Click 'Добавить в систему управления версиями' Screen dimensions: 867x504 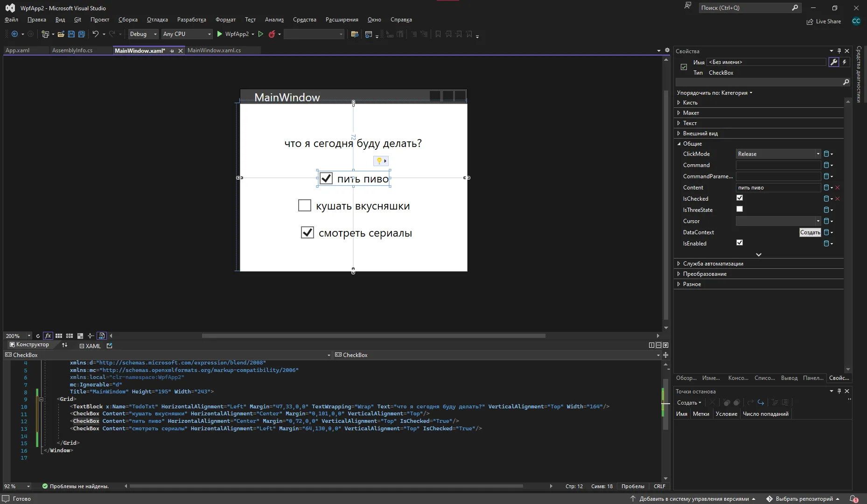tap(693, 499)
